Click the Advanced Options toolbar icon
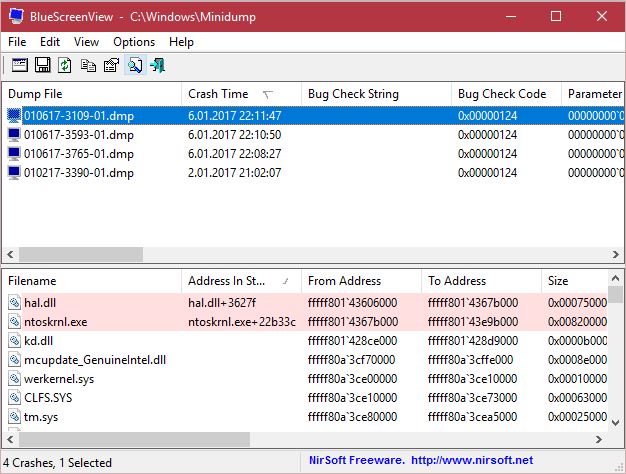 (20, 65)
